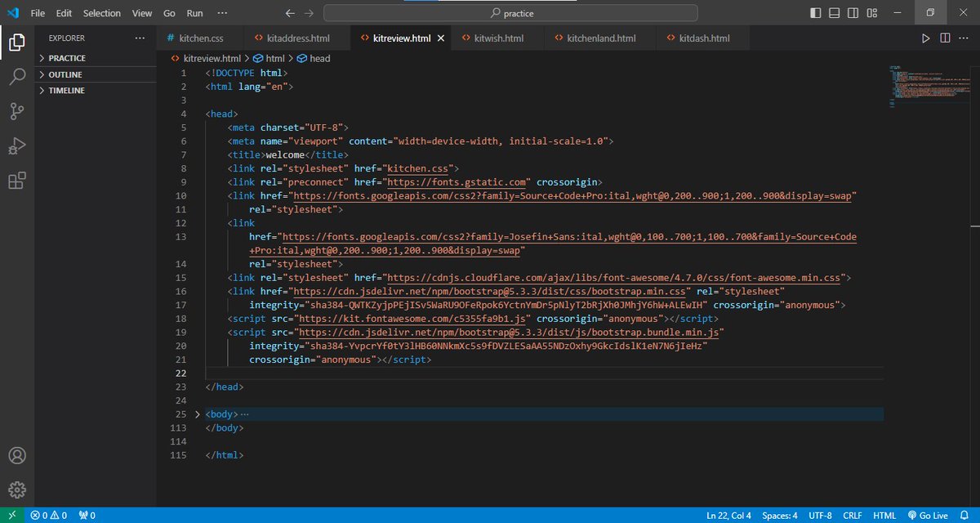The image size is (980, 523).
Task: Run the file with play button
Action: click(x=925, y=38)
